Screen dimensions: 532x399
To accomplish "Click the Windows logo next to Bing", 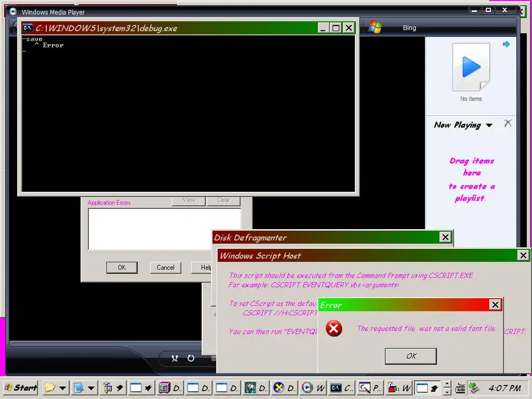I will click(375, 27).
